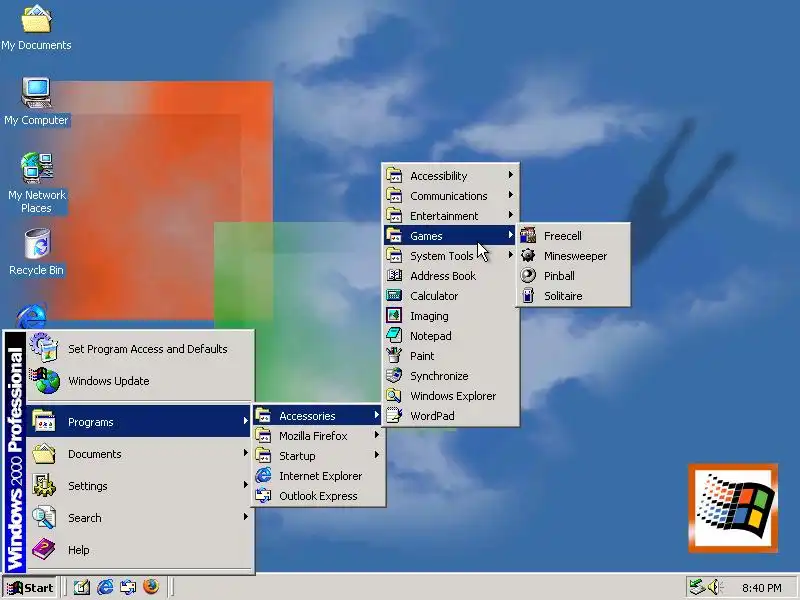The image size is (800, 600).
Task: Click the Windows Explorer text label
Action: (x=453, y=396)
